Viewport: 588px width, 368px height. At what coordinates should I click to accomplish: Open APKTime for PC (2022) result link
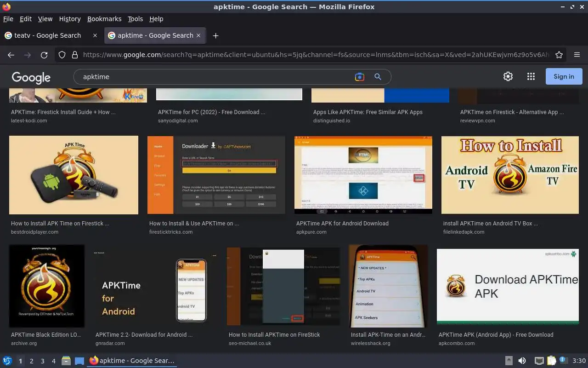pos(211,112)
